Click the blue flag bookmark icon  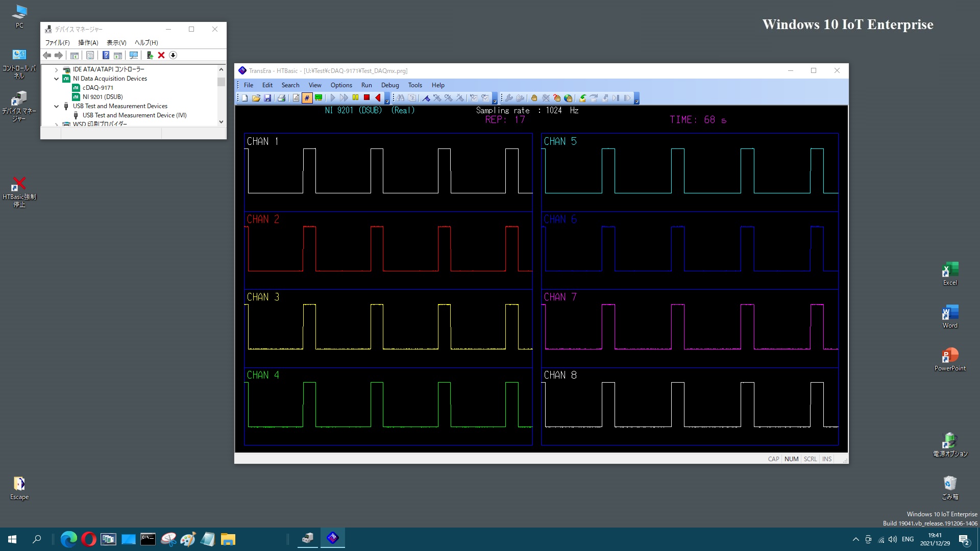(426, 98)
